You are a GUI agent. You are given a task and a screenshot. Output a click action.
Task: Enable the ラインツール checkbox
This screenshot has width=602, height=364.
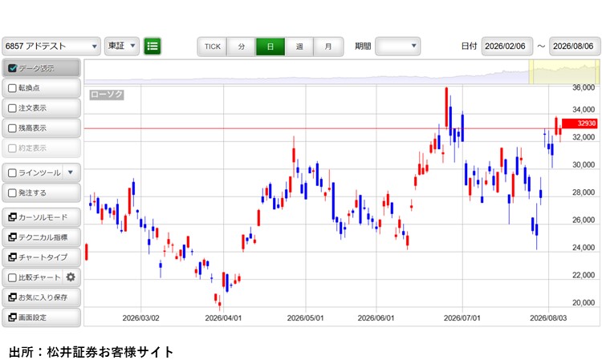pos(12,173)
